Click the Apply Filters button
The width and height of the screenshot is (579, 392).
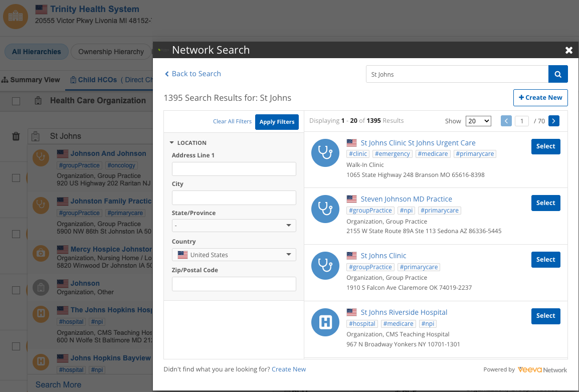(x=277, y=122)
